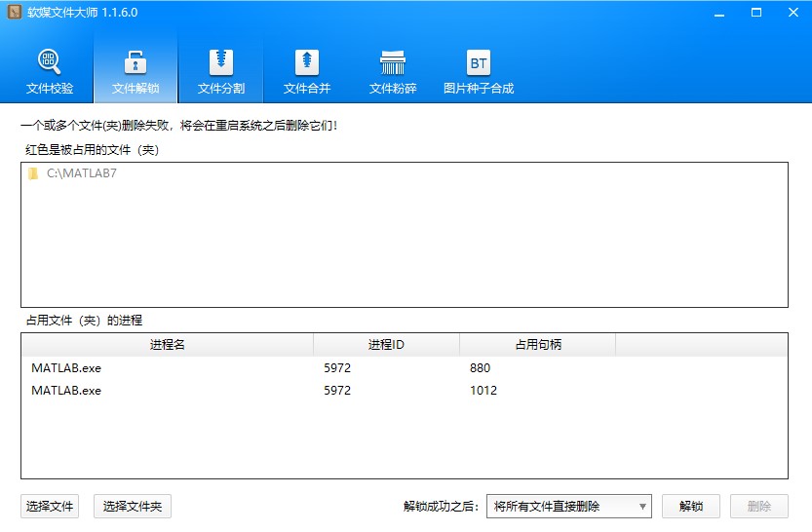812x532 pixels.
Task: Open the 文件粉碎 file shredder icon
Action: (x=393, y=61)
